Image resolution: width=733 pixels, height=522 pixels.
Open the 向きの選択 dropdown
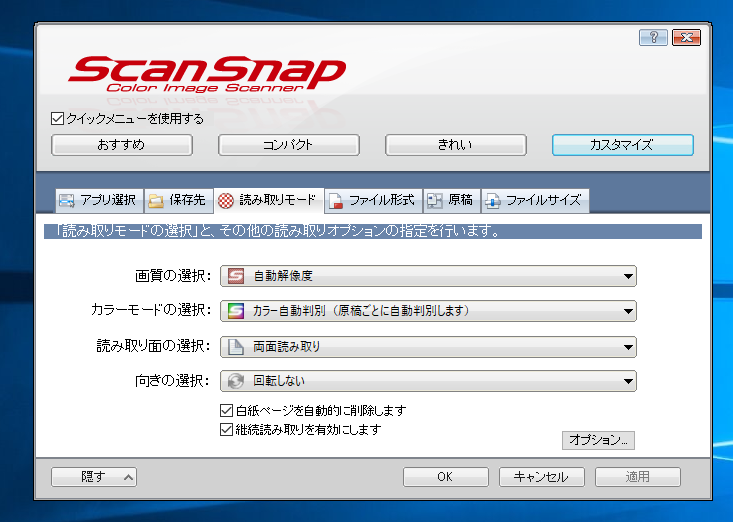click(x=428, y=381)
